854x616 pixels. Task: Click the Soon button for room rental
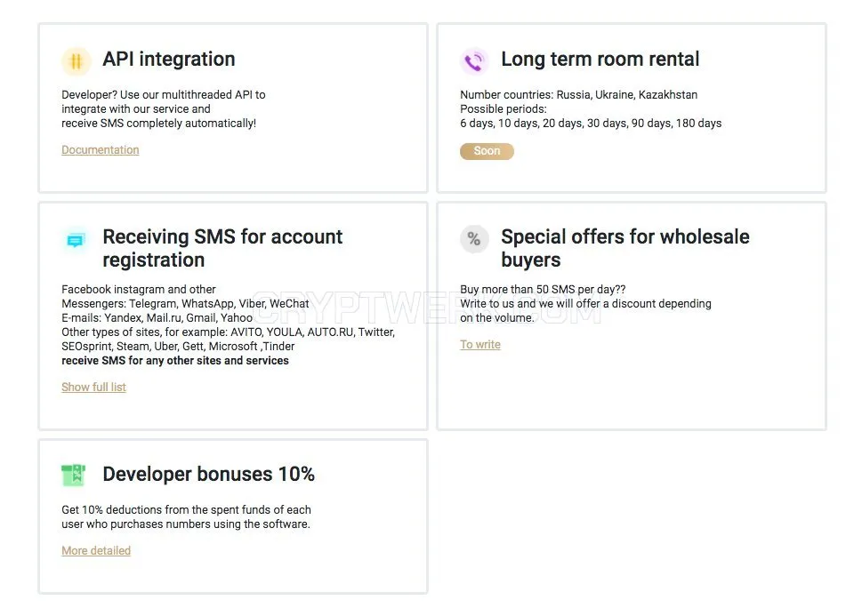point(487,151)
